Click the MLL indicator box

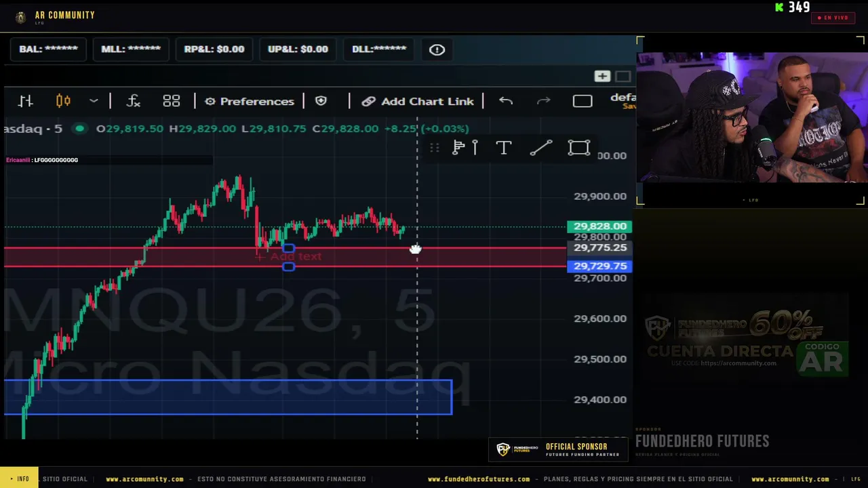pyautogui.click(x=131, y=49)
